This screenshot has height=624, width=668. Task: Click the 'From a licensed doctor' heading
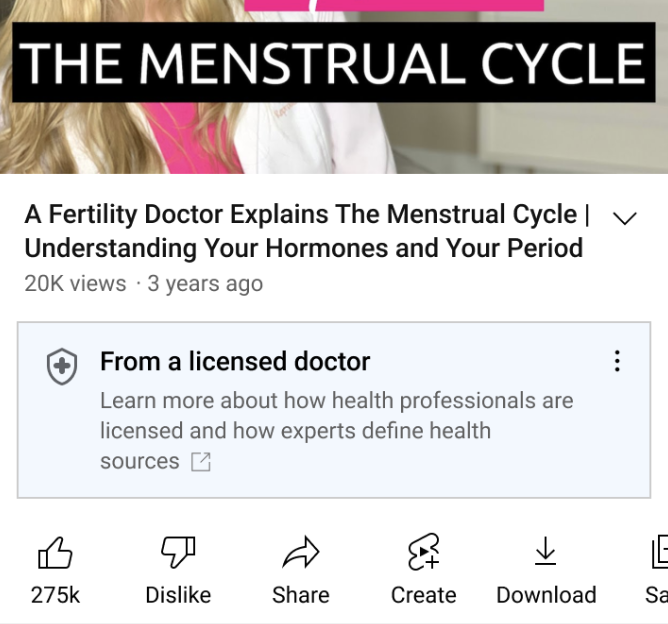coord(235,362)
